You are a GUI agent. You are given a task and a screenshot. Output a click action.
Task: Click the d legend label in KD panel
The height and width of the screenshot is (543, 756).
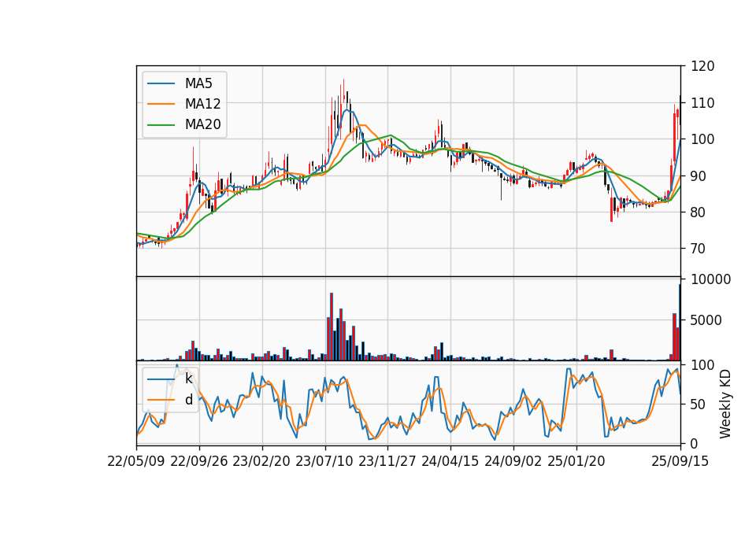(x=188, y=399)
